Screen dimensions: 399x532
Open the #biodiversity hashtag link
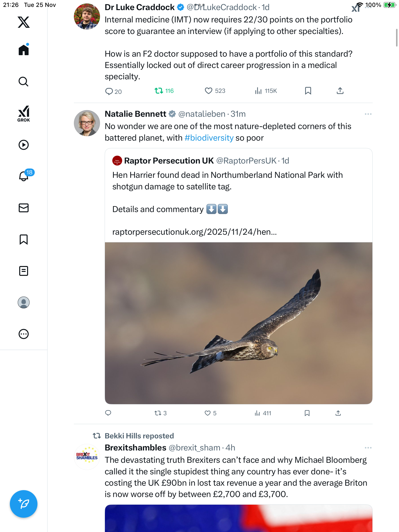209,138
